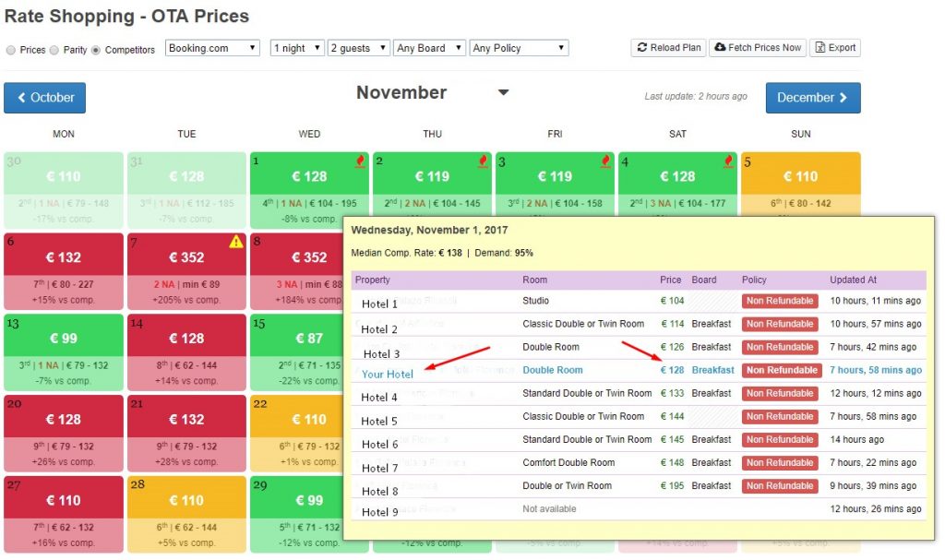This screenshot has width=945, height=560.
Task: Open the Any Policy dropdown
Action: point(518,48)
